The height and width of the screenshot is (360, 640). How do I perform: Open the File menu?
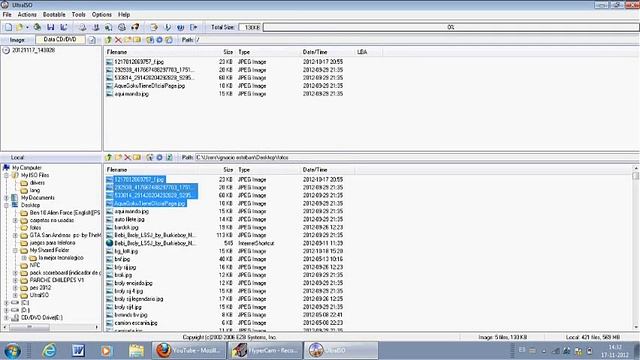click(x=7, y=14)
